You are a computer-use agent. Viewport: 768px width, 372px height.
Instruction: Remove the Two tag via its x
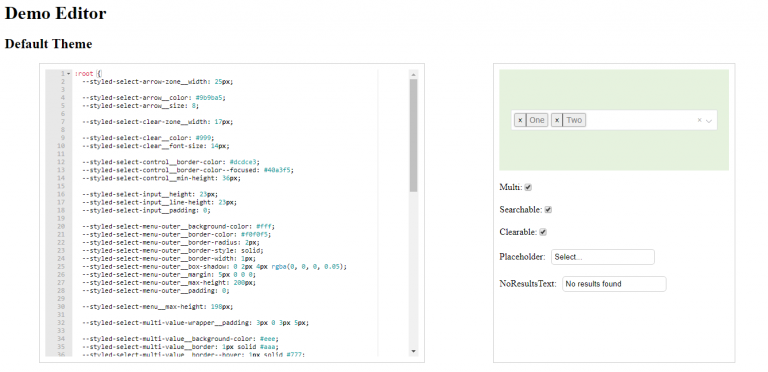point(557,120)
